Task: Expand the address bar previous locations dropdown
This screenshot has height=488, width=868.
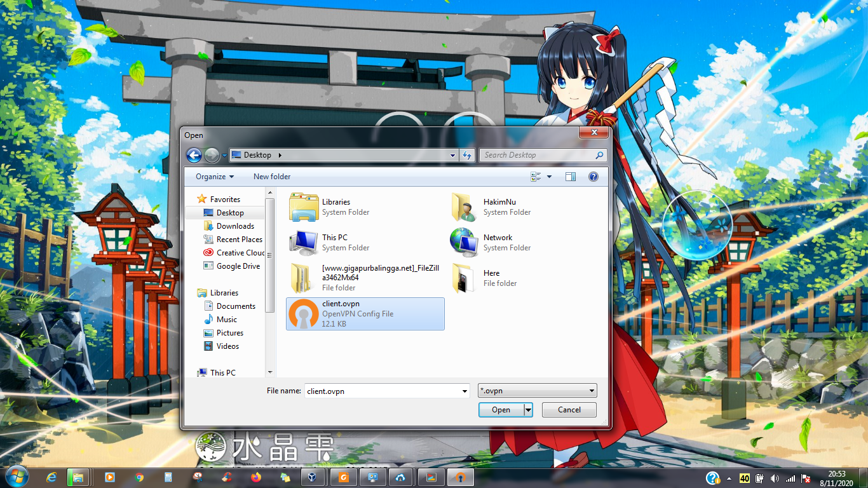Action: click(452, 155)
